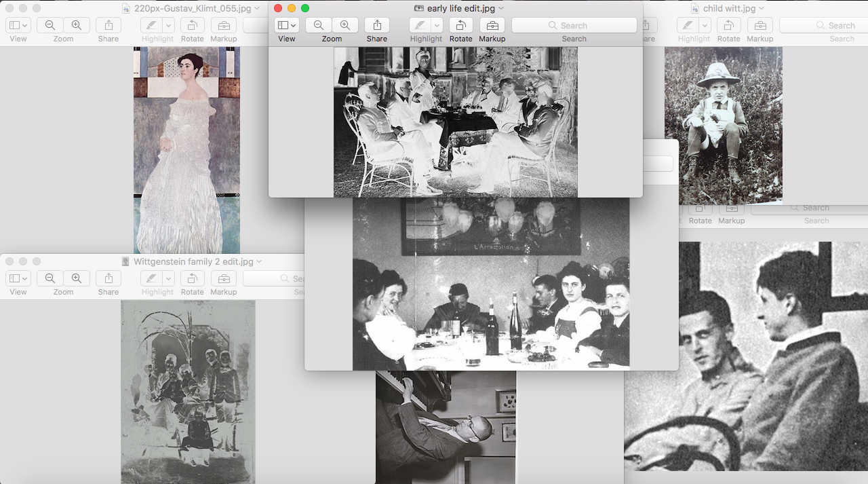Expand title menu of child witt.jpg

(x=762, y=8)
